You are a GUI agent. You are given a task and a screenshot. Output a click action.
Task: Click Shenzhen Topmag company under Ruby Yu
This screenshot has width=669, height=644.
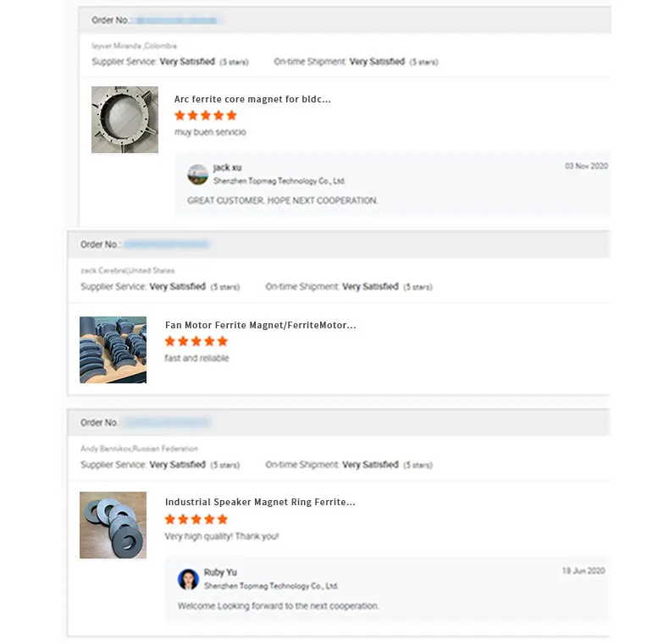271,586
